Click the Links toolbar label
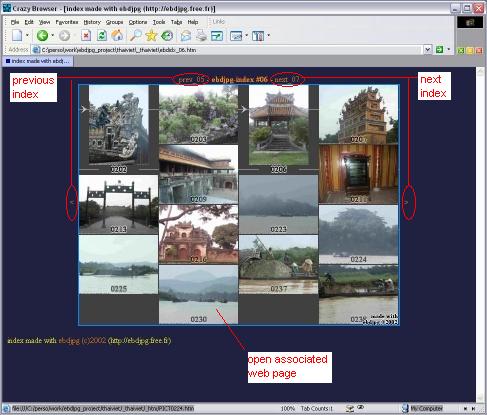The width and height of the screenshot is (487, 415). click(x=218, y=22)
